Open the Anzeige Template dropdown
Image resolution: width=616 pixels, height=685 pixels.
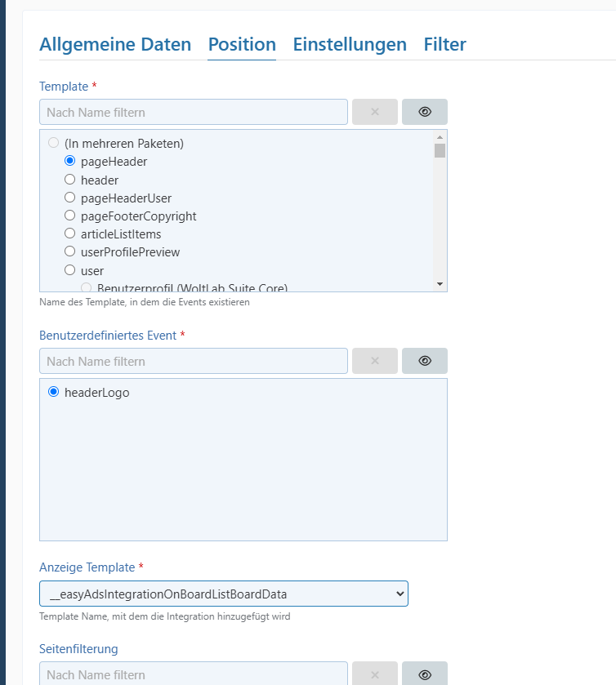point(223,594)
